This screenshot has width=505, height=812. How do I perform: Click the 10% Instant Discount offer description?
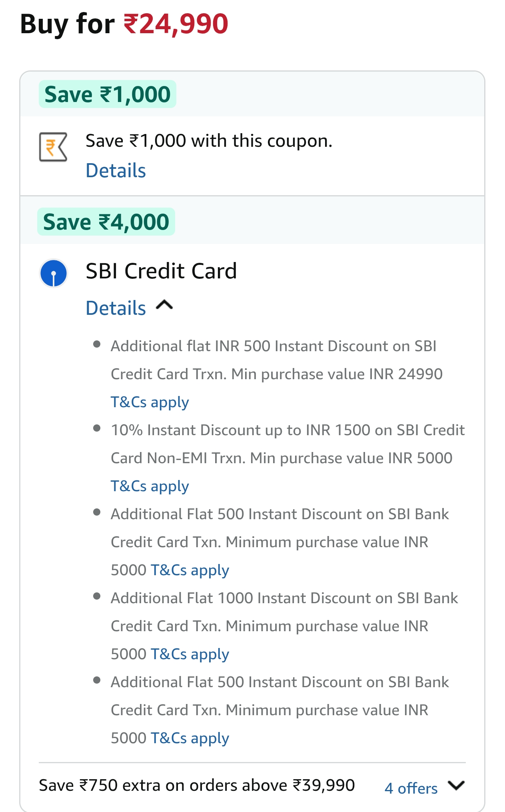(x=287, y=444)
